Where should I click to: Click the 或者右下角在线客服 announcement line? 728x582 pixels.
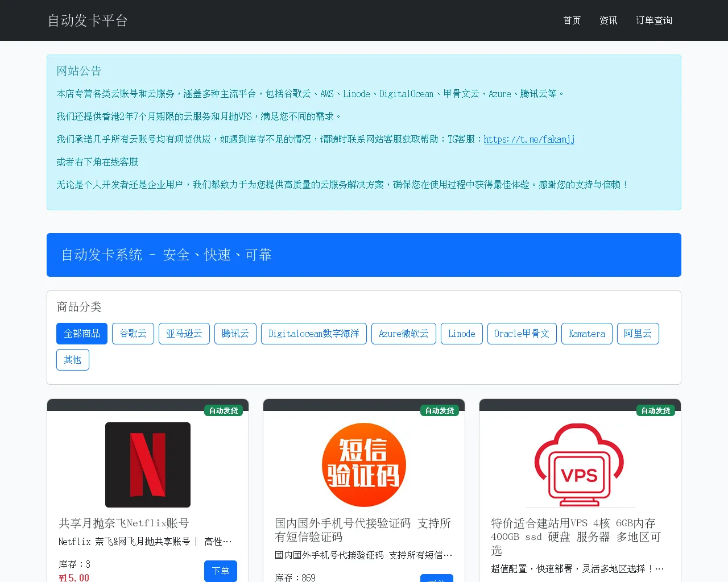[97, 162]
